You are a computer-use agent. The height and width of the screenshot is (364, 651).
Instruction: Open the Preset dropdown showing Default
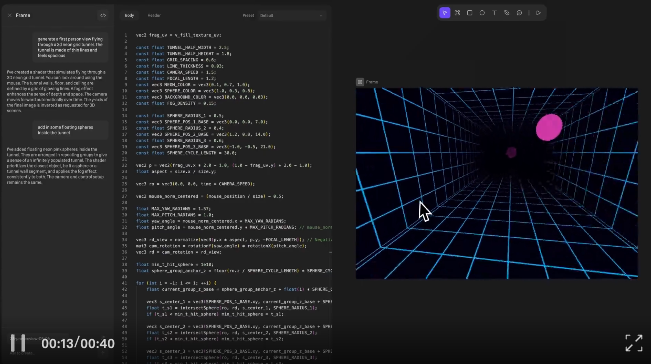pyautogui.click(x=291, y=15)
